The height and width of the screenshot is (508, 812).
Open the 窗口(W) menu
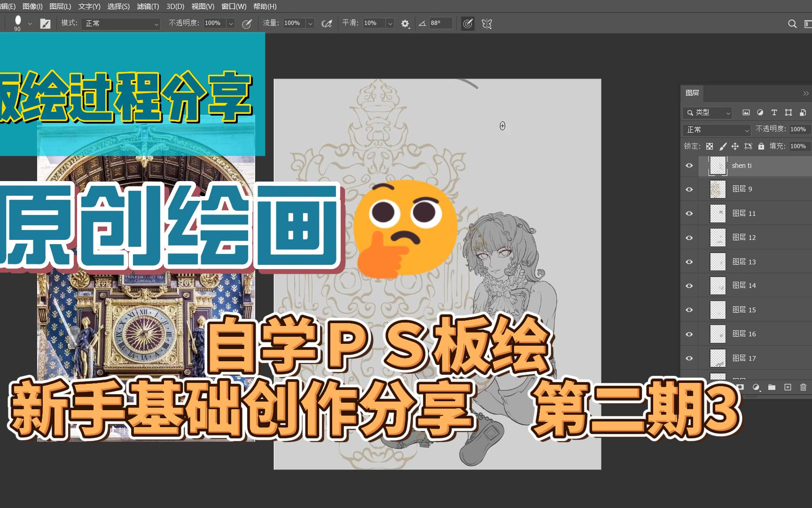click(x=234, y=7)
